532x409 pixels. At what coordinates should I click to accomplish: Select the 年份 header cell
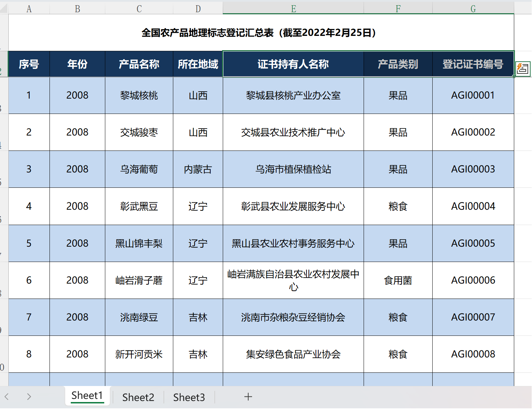pos(77,64)
